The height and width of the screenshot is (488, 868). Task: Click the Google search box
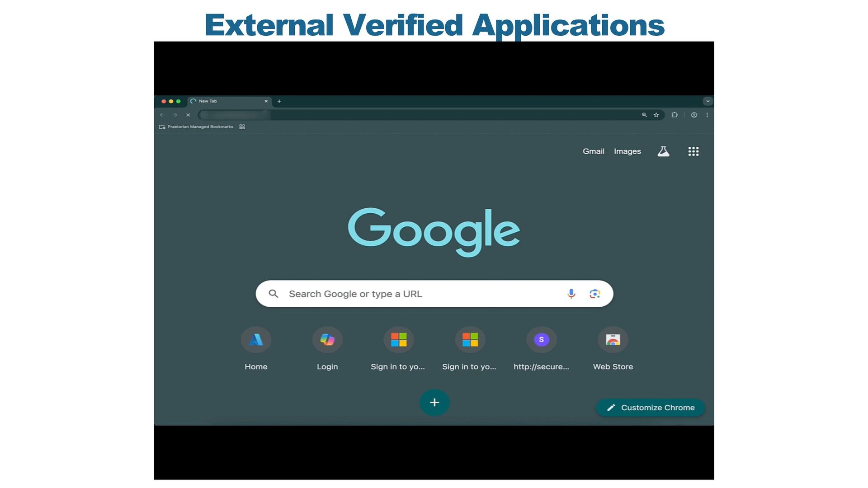pyautogui.click(x=420, y=294)
